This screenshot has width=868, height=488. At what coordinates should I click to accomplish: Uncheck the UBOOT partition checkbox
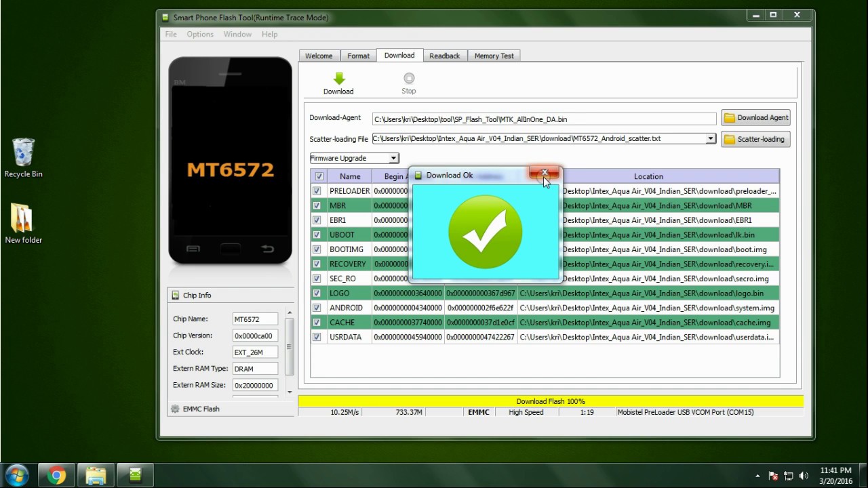tap(317, 235)
